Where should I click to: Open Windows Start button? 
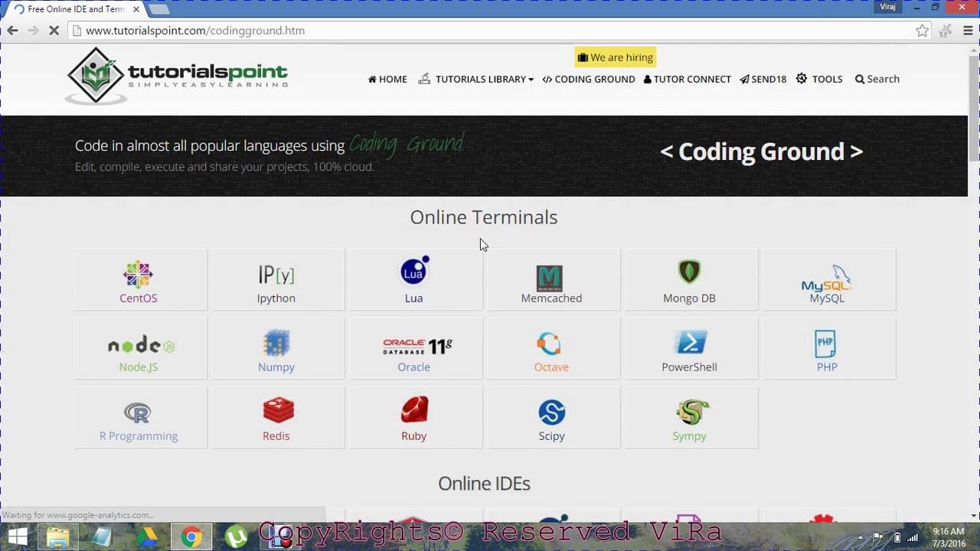point(18,536)
